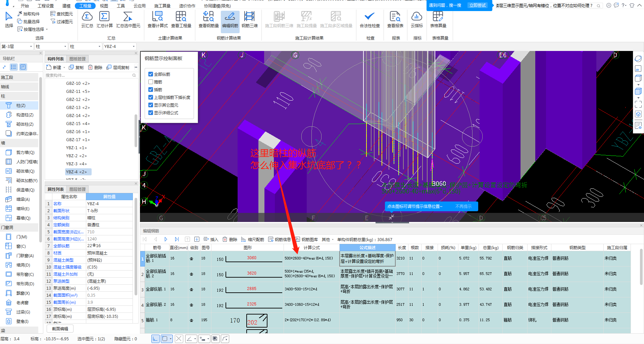Select 剪力墙(Q) in navigation panel

[21, 152]
